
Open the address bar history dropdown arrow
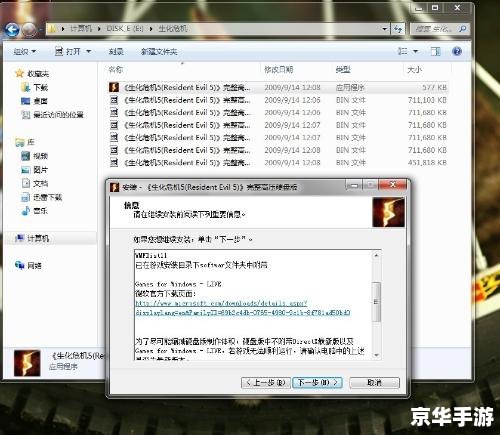[x=385, y=29]
